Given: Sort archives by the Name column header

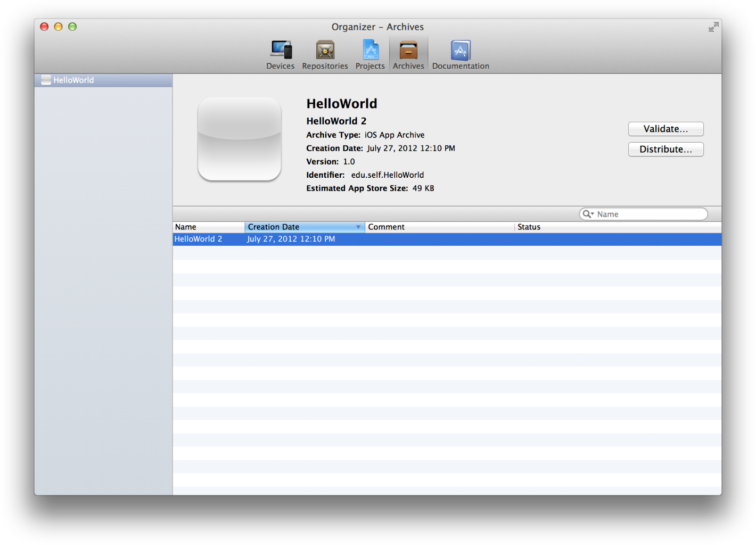Looking at the screenshot, I should [x=208, y=227].
